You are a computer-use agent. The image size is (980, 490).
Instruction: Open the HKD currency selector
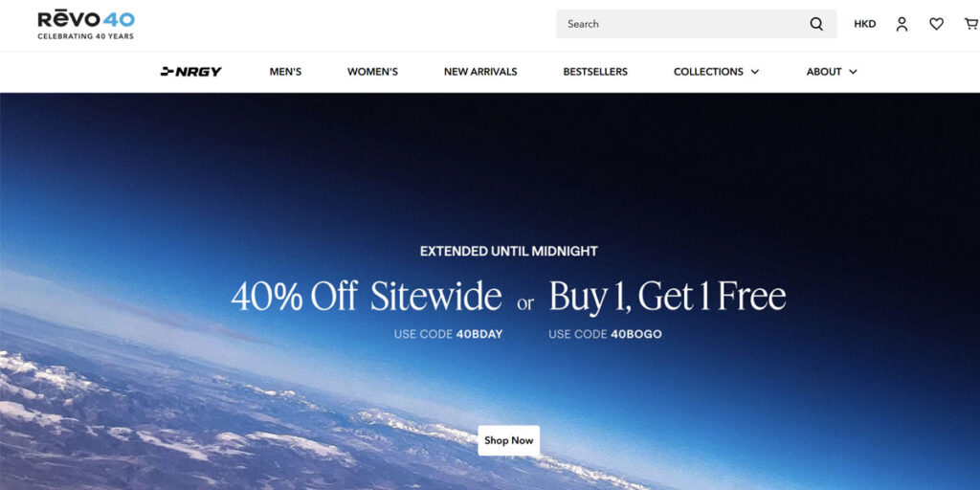[865, 24]
